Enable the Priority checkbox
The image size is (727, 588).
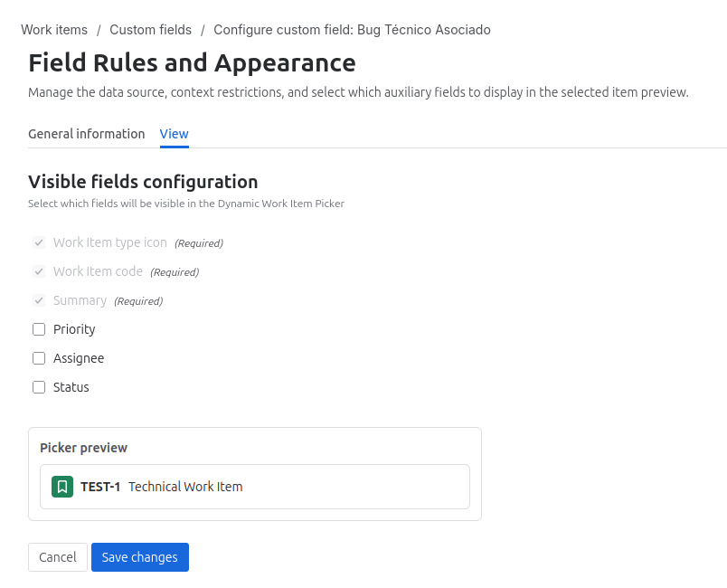(x=39, y=329)
